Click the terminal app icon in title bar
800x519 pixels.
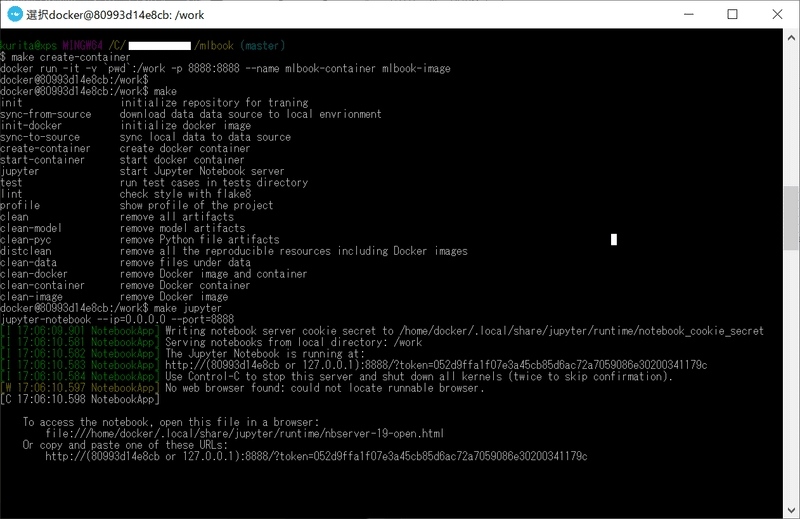coord(15,14)
